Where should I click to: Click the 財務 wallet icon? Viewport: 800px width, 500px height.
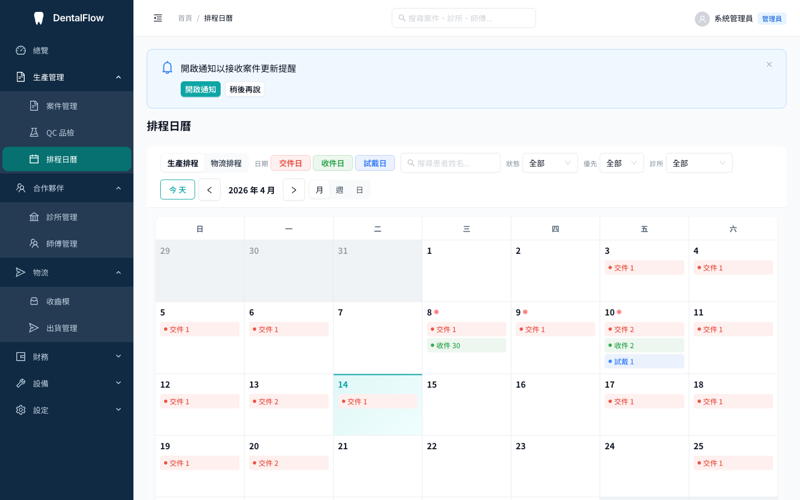pos(20,357)
